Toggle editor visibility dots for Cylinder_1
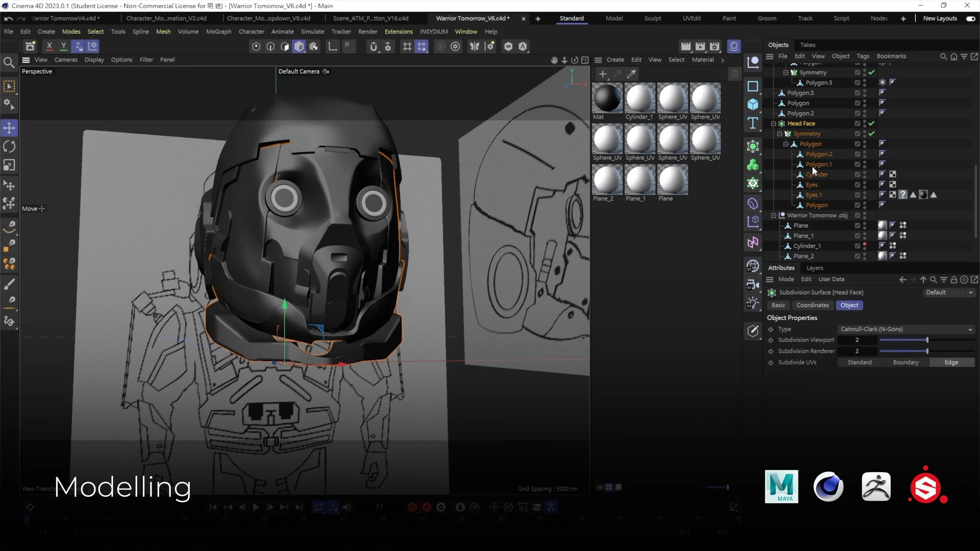Image resolution: width=980 pixels, height=551 pixels. (864, 246)
